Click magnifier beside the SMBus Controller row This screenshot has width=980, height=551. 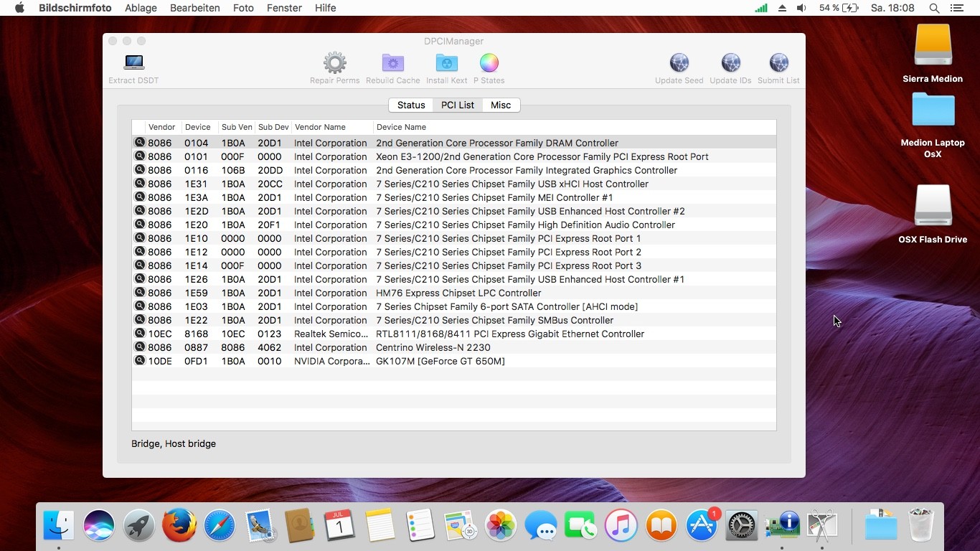coord(140,320)
